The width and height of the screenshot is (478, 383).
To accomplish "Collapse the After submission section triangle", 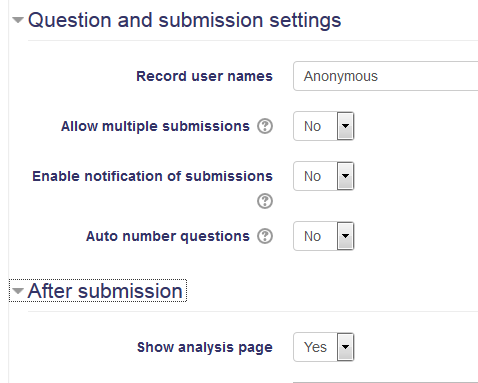I will 18,291.
